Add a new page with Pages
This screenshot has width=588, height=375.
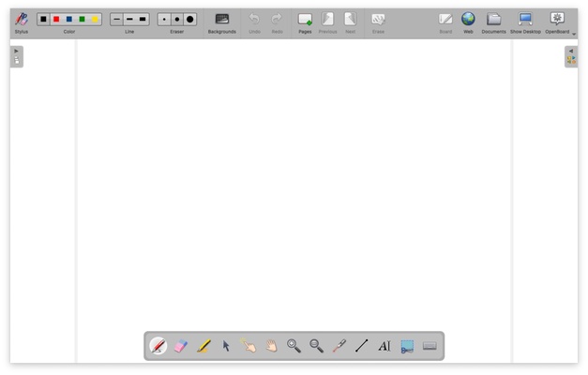pyautogui.click(x=305, y=22)
